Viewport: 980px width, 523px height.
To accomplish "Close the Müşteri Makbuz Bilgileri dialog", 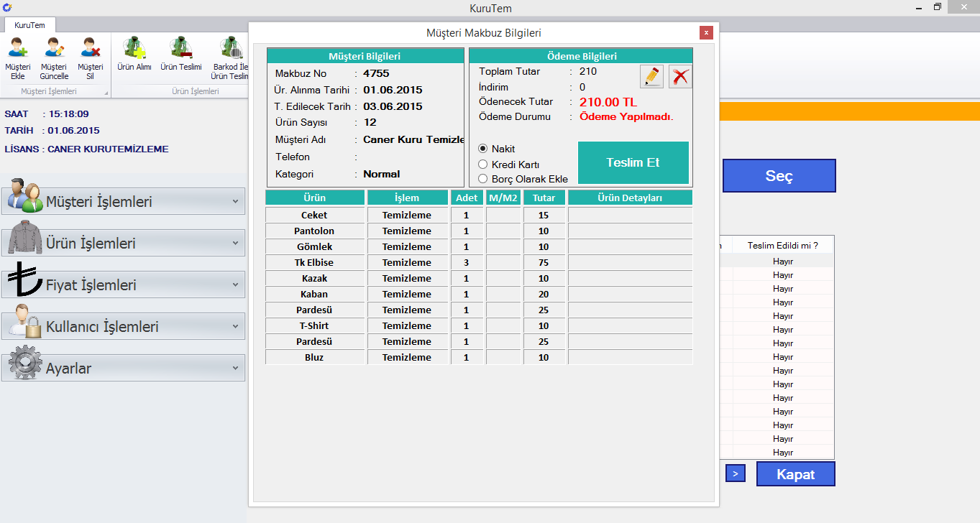I will [x=706, y=32].
